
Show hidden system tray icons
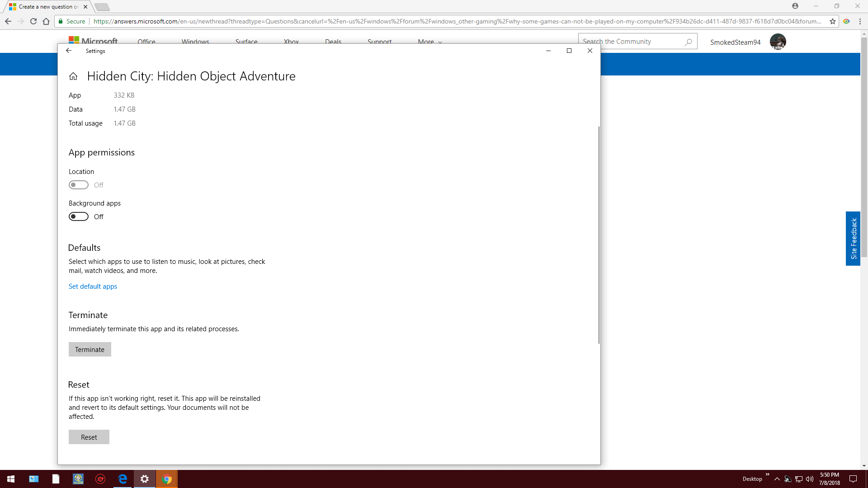point(777,479)
